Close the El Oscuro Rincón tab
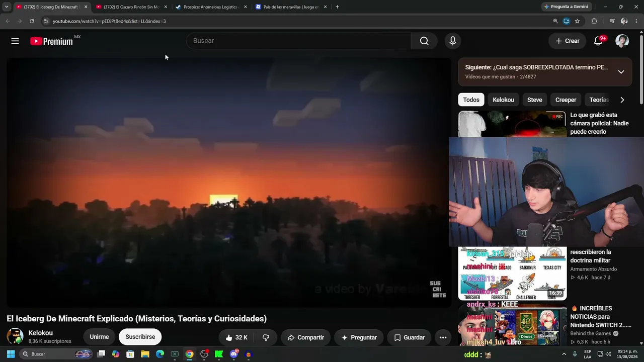644x362 pixels. point(166,7)
